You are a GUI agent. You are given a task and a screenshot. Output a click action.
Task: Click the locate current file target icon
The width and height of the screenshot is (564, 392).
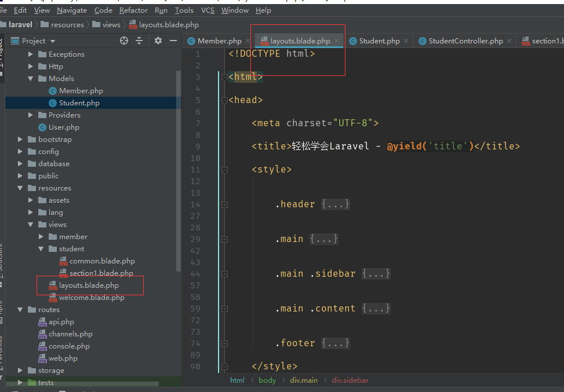pyautogui.click(x=124, y=41)
